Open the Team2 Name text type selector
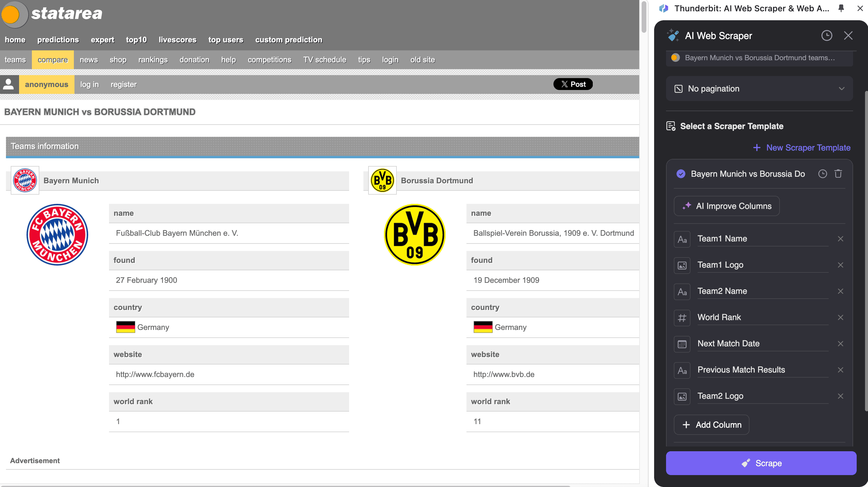Screen dimensions: 868x487 pos(682,291)
